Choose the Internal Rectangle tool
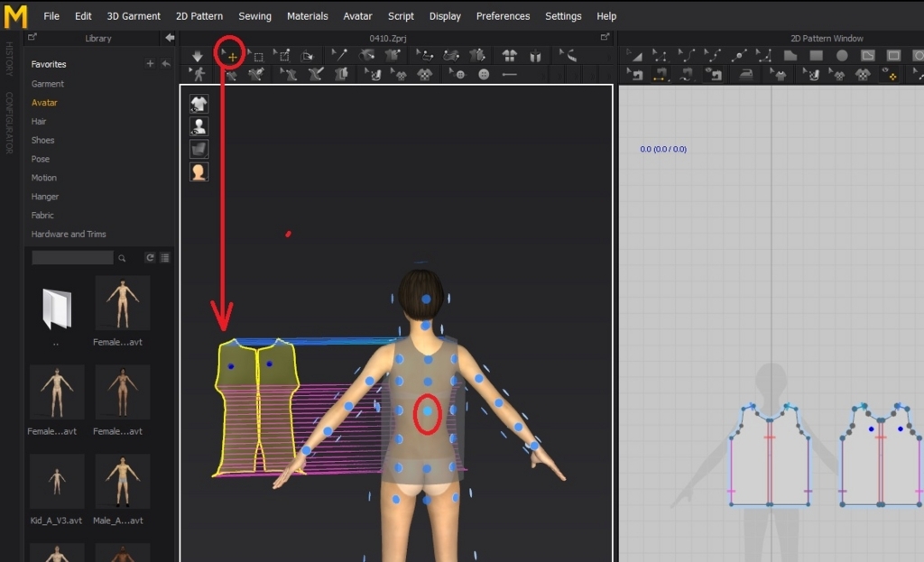The width and height of the screenshot is (924, 562). click(894, 56)
